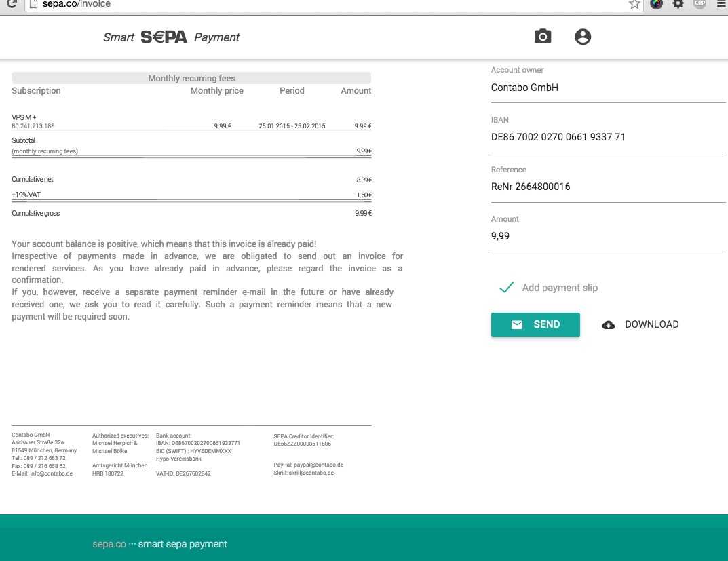The height and width of the screenshot is (561, 728).
Task: Click the smart sepa payment footer text
Action: [183, 544]
